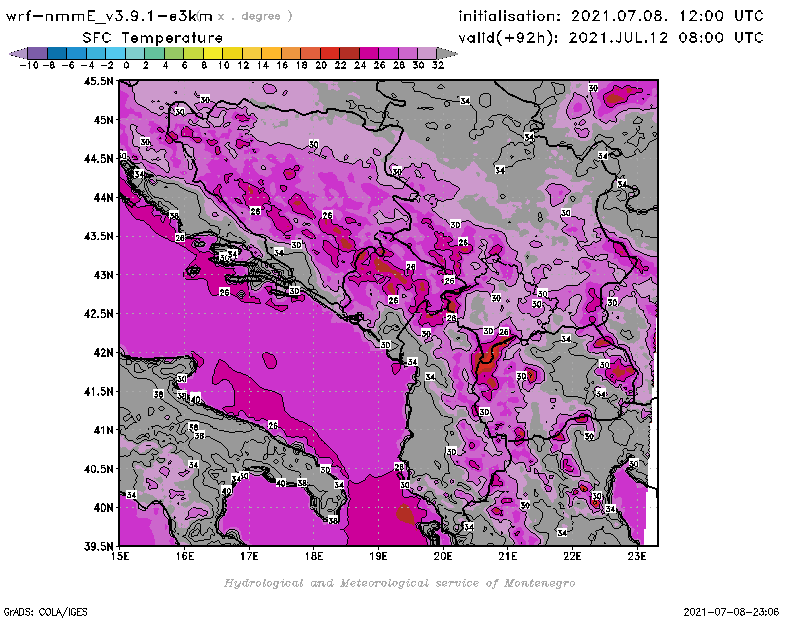The image size is (800, 618).
Task: Select the "44.5N" latitude label
Action: click(98, 158)
